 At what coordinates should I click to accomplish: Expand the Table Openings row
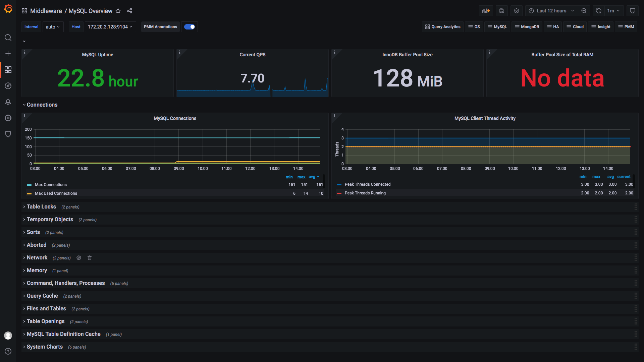46,321
